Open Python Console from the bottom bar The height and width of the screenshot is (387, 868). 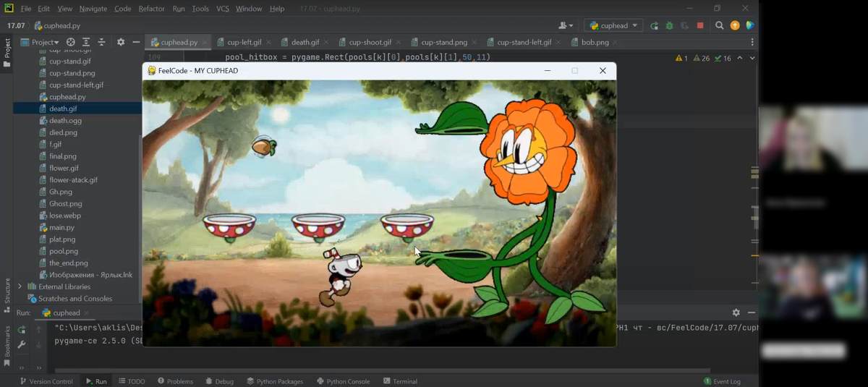(343, 381)
